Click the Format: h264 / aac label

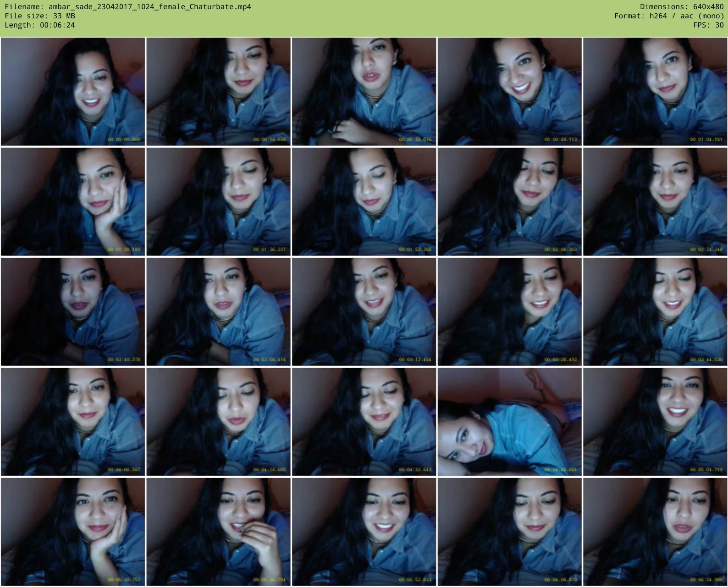coord(669,16)
